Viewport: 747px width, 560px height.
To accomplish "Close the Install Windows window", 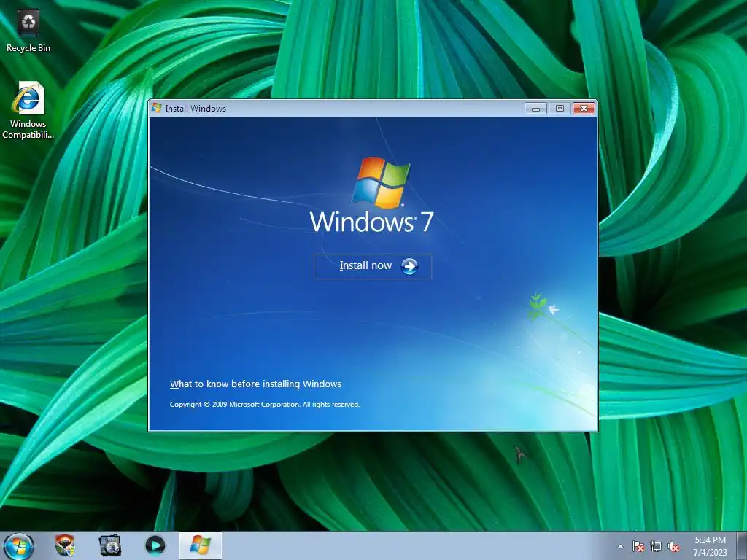I will [584, 109].
